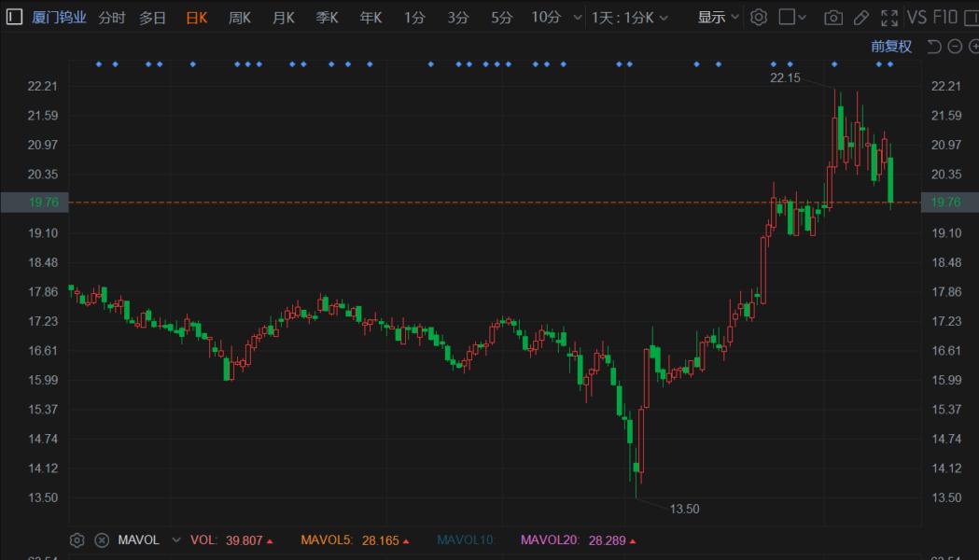The height and width of the screenshot is (560, 979).
Task: Switch to the 周K weekly tab
Action: pyautogui.click(x=240, y=18)
